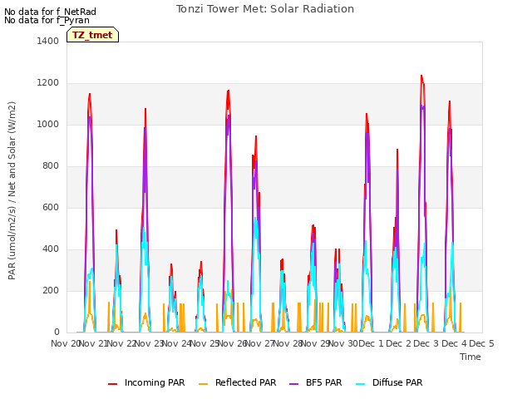The height and width of the screenshot is (399, 532).
Task: Click the Incoming PAR peak on Nov 25
Action: 229,91
